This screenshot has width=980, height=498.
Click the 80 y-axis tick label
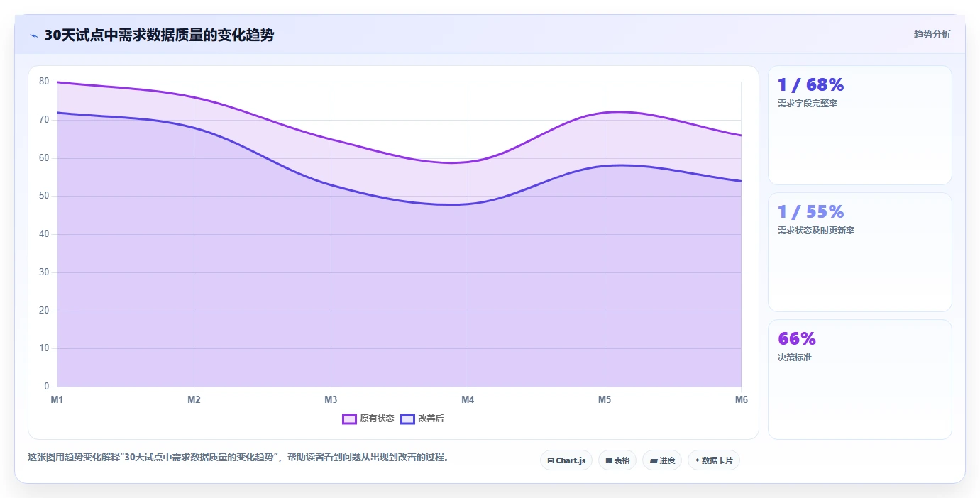(44, 82)
